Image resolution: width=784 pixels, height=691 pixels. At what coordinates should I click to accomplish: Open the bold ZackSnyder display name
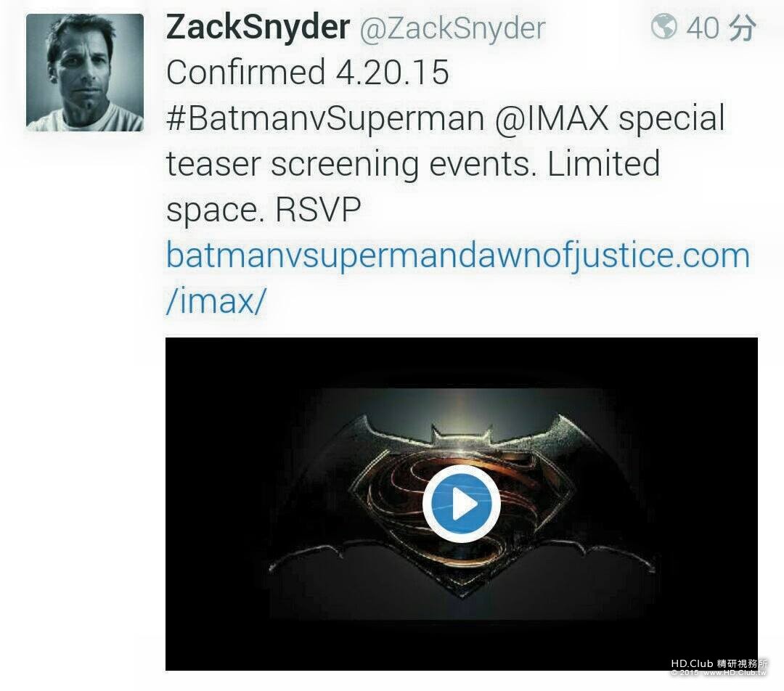[258, 27]
